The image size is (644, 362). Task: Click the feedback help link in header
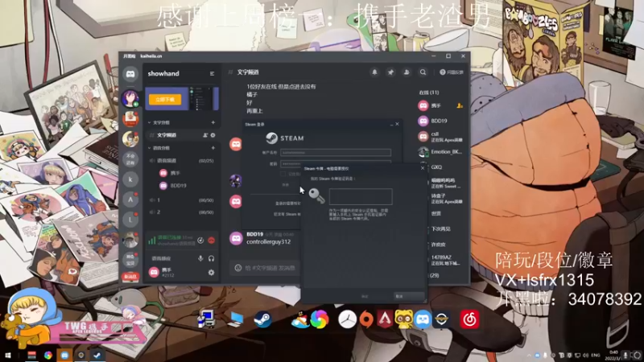point(452,72)
